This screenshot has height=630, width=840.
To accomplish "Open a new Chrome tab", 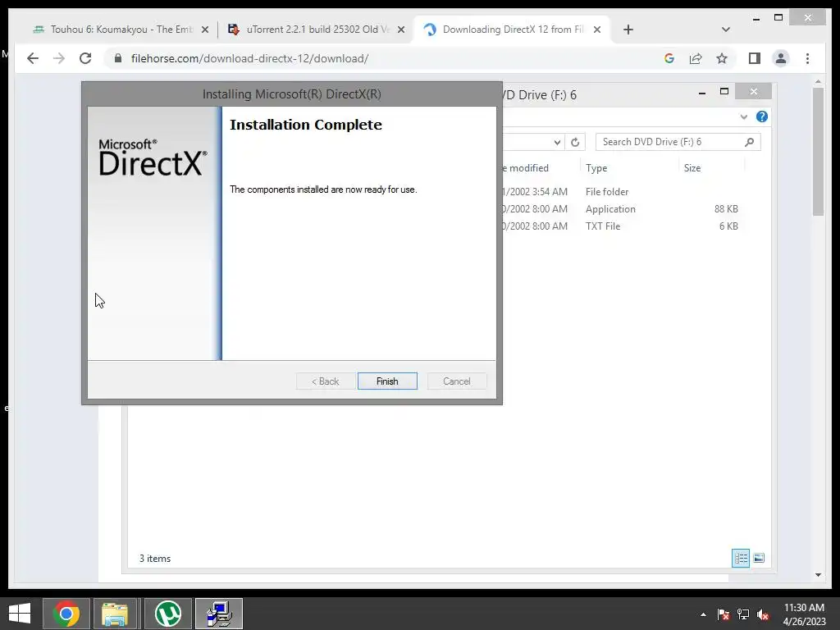I will pos(628,30).
